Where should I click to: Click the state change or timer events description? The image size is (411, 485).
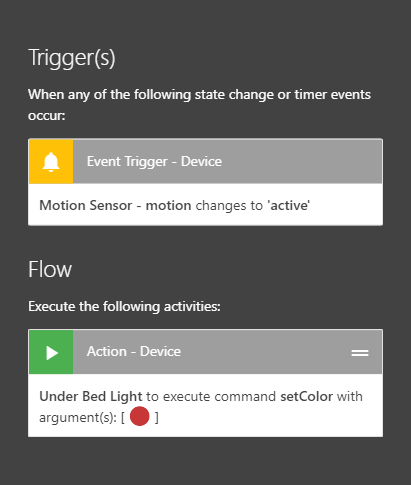click(x=199, y=105)
